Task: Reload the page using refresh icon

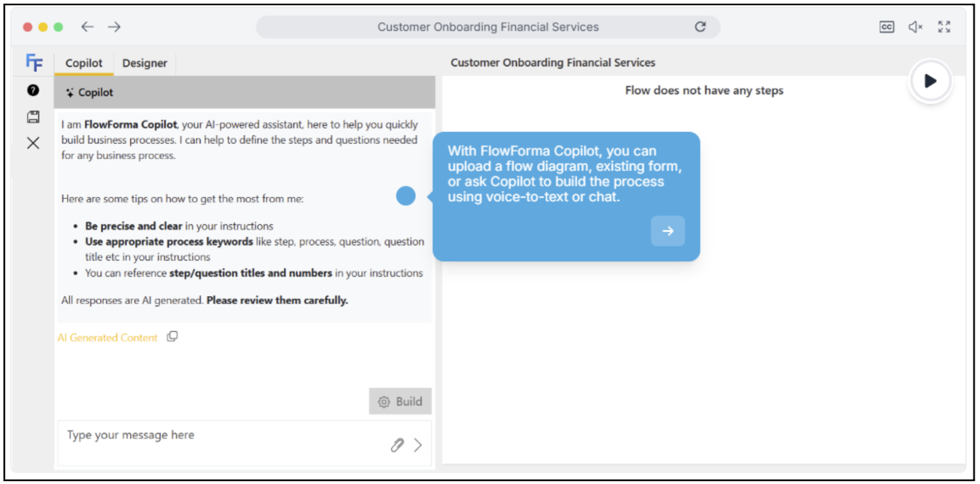Action: (700, 27)
